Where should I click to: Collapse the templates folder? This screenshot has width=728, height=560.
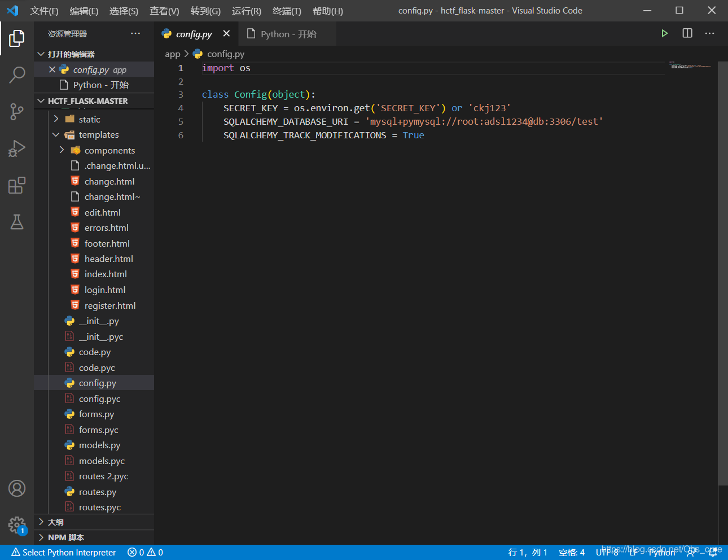[x=98, y=135]
